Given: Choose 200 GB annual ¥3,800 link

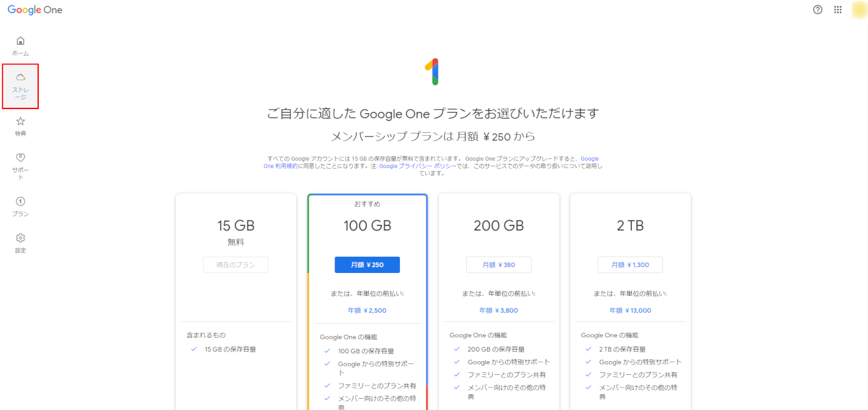Looking at the screenshot, I should pyautogui.click(x=498, y=310).
